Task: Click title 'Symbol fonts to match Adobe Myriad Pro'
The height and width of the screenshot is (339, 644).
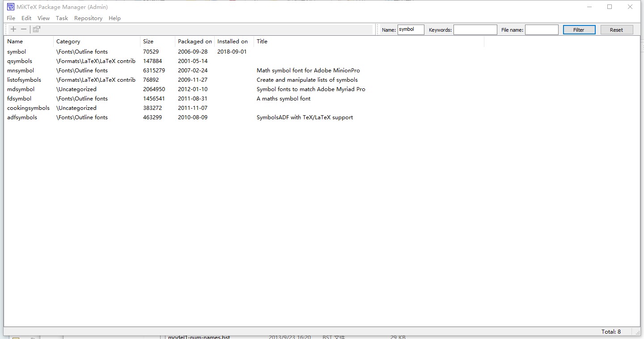Action: tap(311, 89)
